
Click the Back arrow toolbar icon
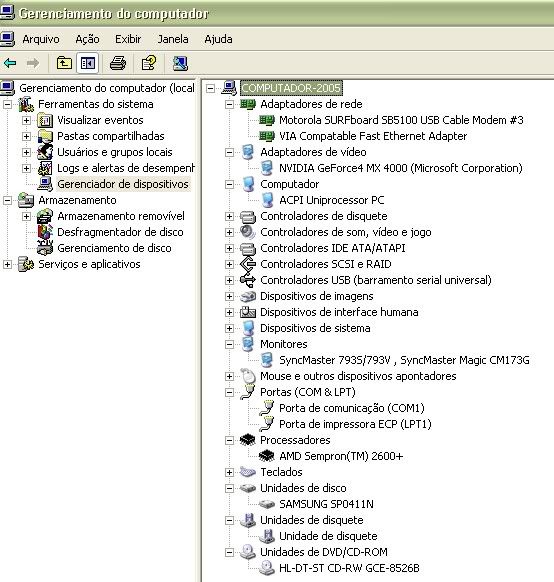tap(10, 63)
